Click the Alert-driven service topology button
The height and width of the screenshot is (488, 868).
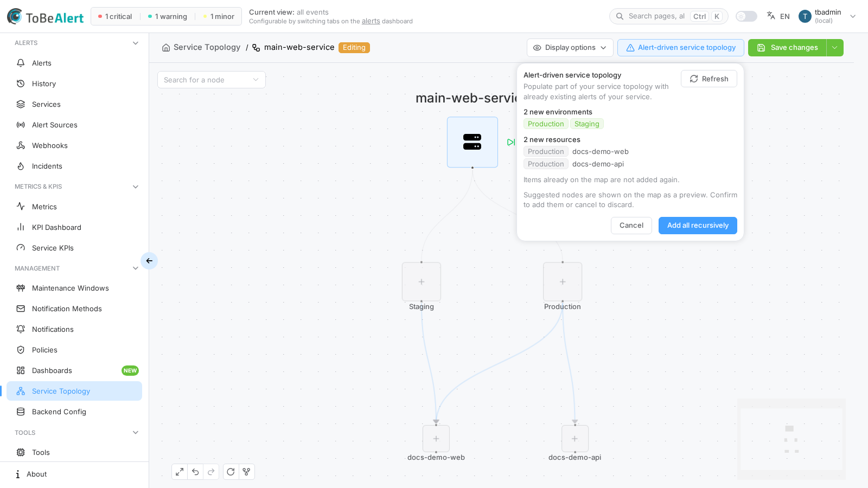click(x=681, y=48)
